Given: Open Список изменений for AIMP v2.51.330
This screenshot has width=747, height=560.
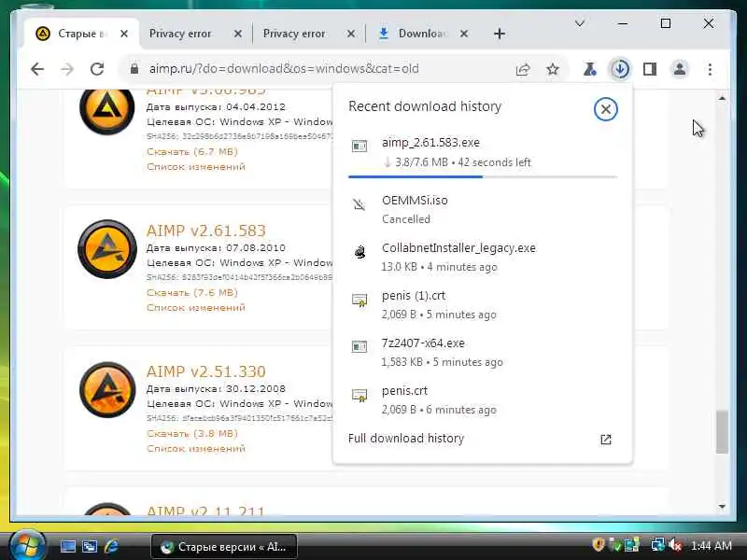Looking at the screenshot, I should 196,449.
